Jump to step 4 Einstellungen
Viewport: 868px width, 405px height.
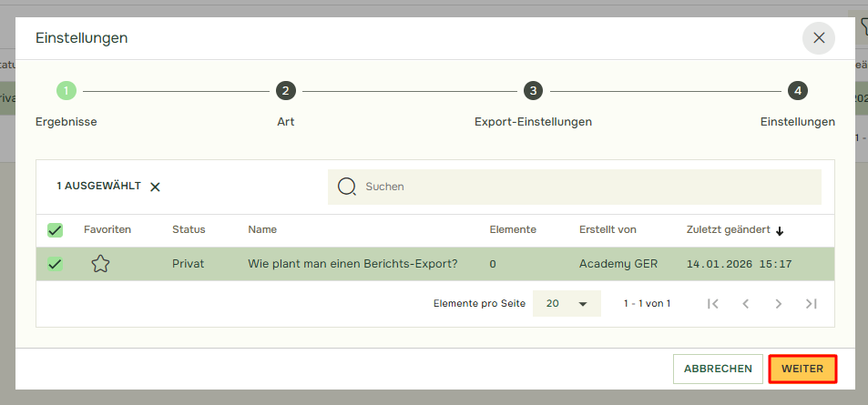797,91
